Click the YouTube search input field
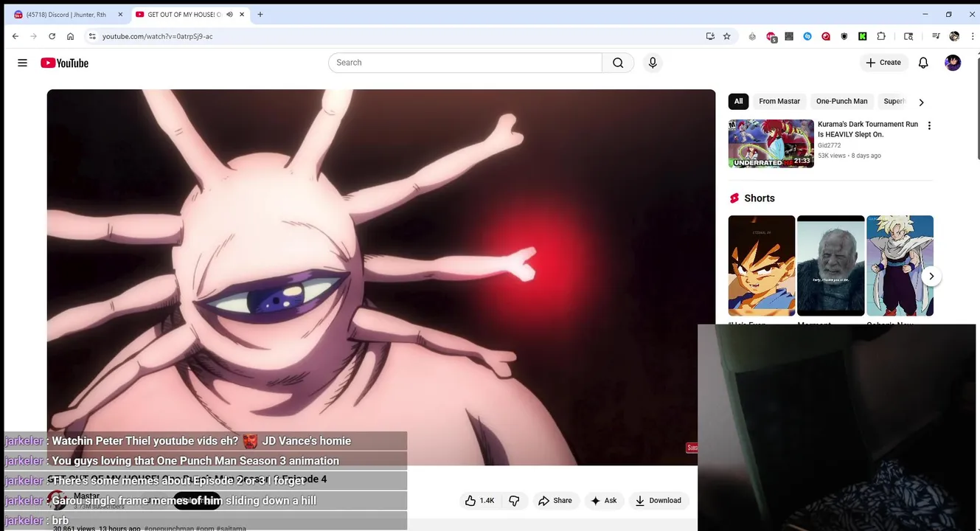980x531 pixels. 465,63
